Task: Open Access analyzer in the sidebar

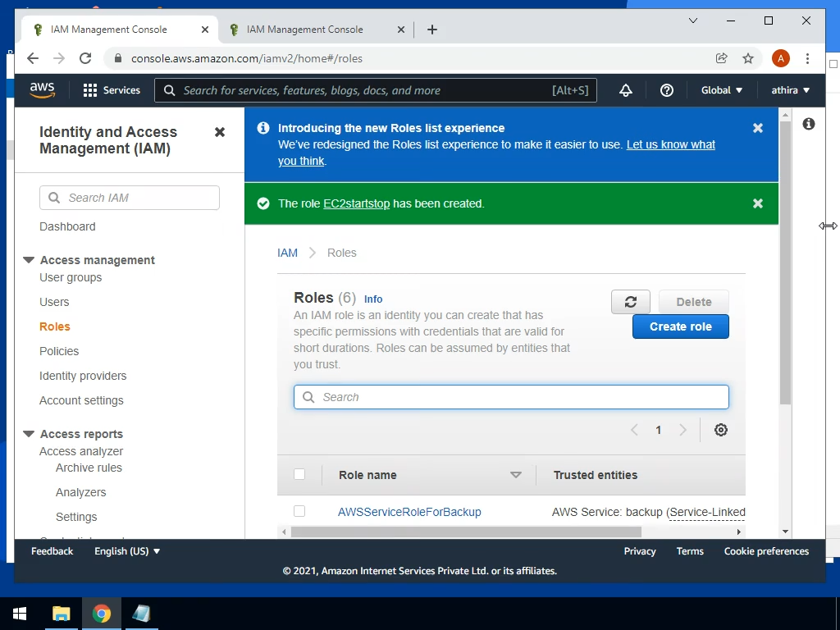Action: point(81,452)
